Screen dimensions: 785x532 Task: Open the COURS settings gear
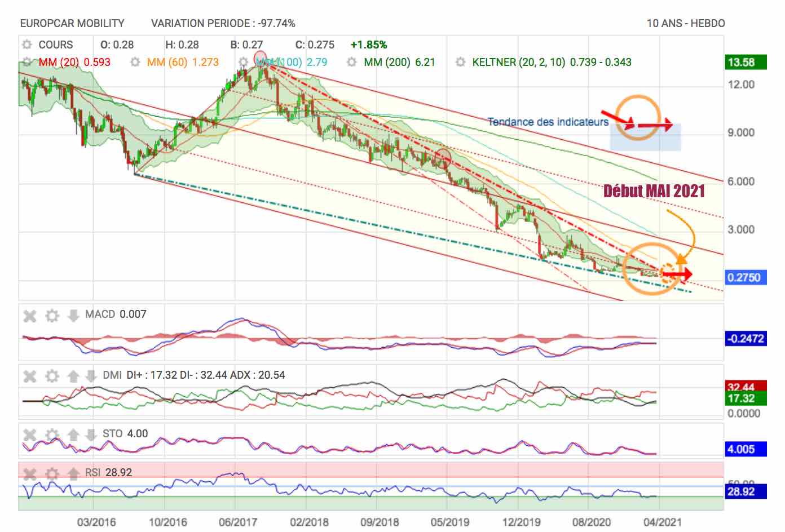click(27, 45)
